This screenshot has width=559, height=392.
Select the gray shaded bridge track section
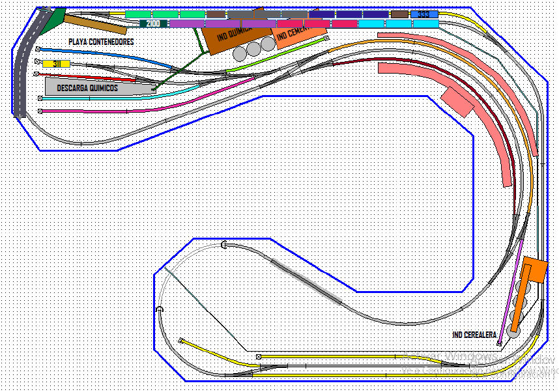pyautogui.click(x=306, y=281)
